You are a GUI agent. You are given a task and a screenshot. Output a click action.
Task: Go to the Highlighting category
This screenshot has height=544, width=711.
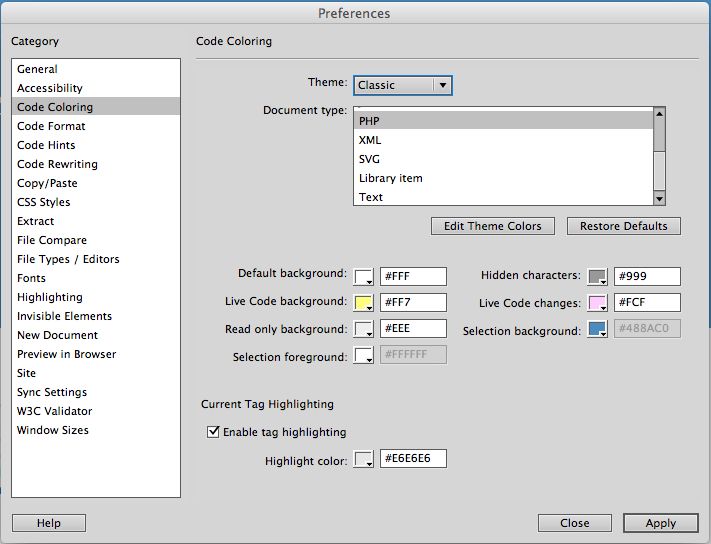(x=96, y=297)
